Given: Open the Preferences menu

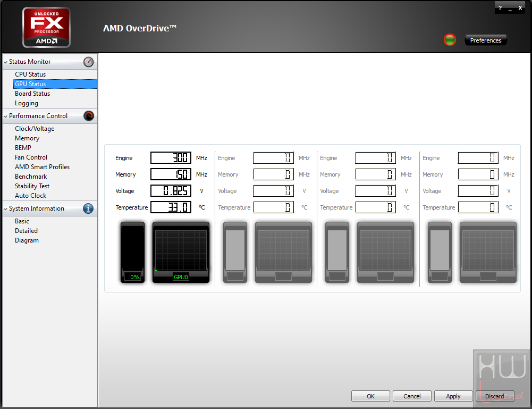Looking at the screenshot, I should [x=486, y=40].
